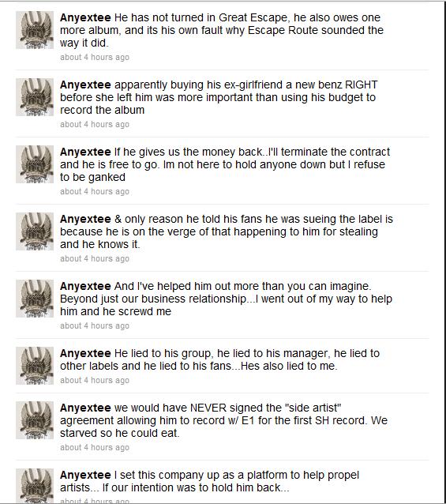Click avatar beside the 'helped him out' tweet
This screenshot has height=504, width=446.
pos(35,299)
